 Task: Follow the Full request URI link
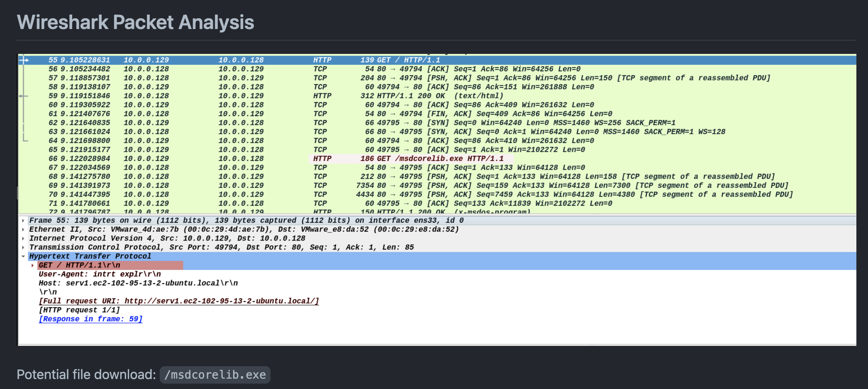pos(179,301)
